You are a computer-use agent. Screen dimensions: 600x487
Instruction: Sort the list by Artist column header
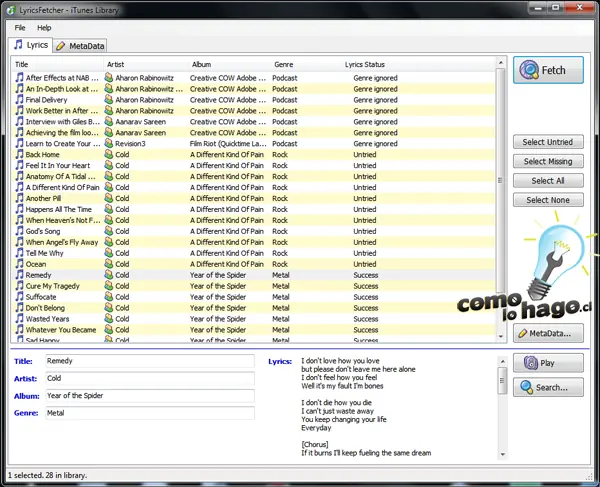[146, 64]
